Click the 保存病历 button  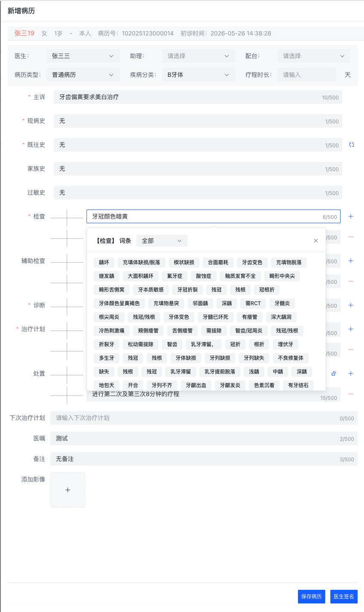[x=312, y=597]
